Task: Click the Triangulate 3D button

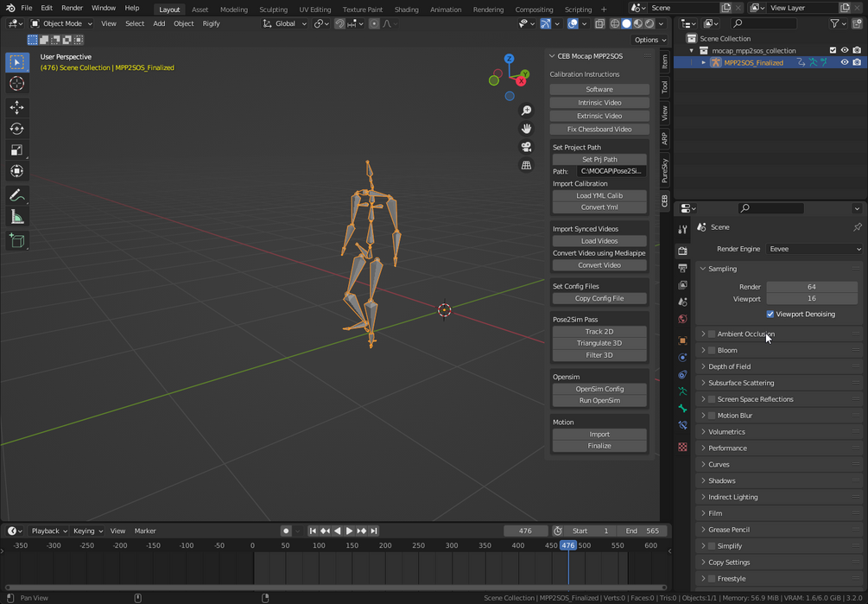Action: click(599, 343)
